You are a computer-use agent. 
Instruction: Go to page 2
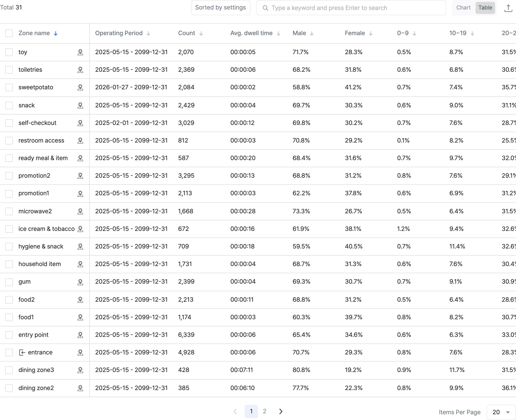click(x=264, y=411)
